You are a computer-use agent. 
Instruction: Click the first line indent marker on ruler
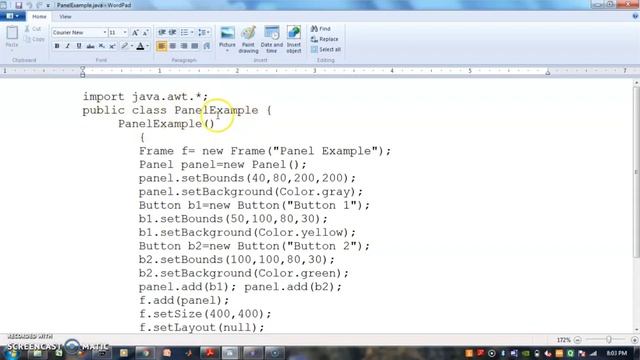pos(82,69)
